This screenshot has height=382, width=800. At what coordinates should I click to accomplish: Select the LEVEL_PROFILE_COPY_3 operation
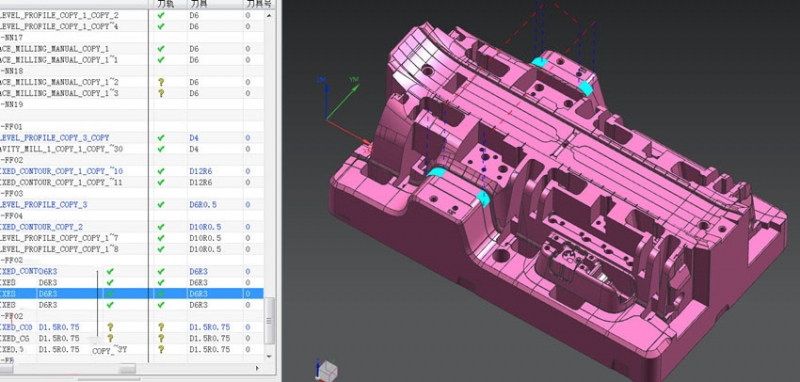(43, 205)
